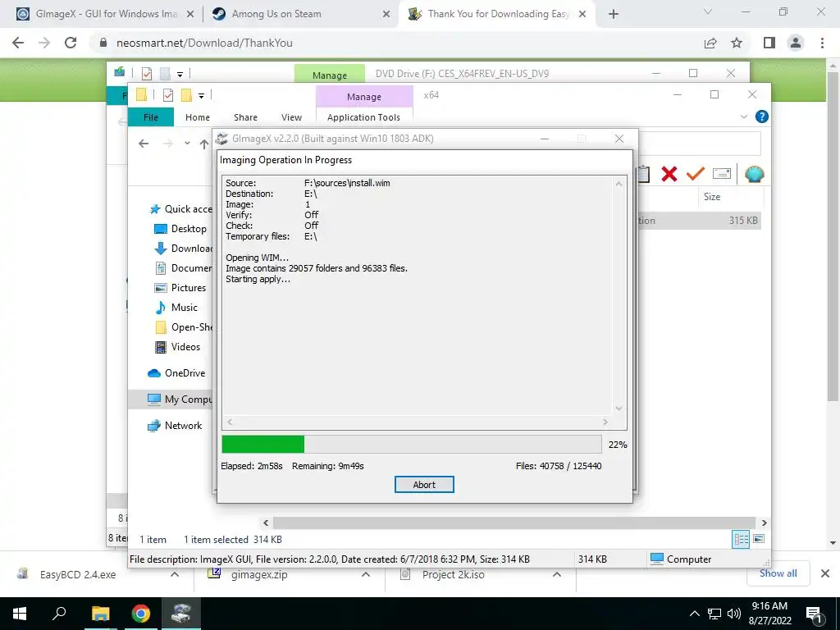Click folder icon in x64 quick access toolbar

point(141,95)
